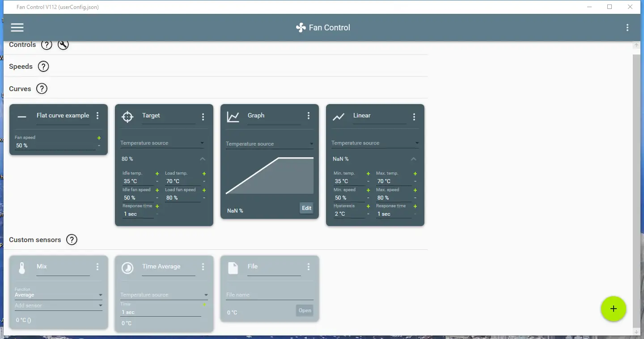Open Temperature source dropdown on Linear card
Screen dimensions: 644x339
point(375,143)
